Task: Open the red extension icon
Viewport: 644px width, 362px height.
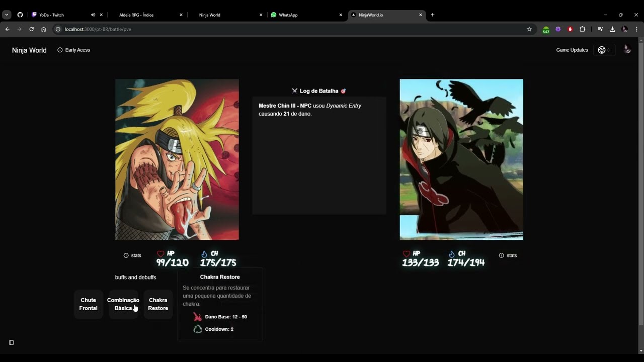Action: coord(570,29)
